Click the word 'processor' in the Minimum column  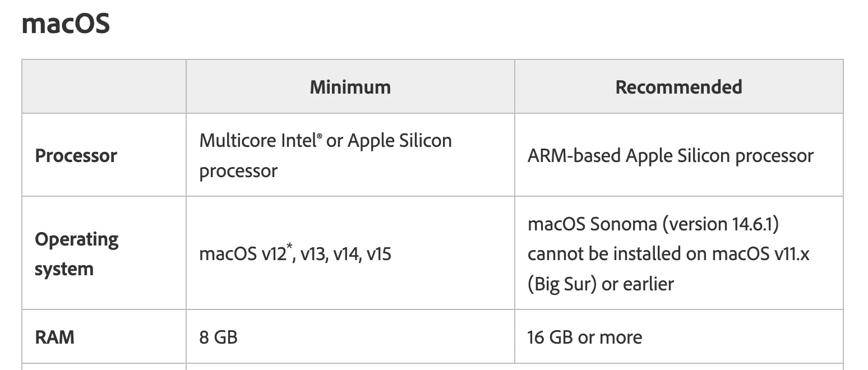click(238, 171)
